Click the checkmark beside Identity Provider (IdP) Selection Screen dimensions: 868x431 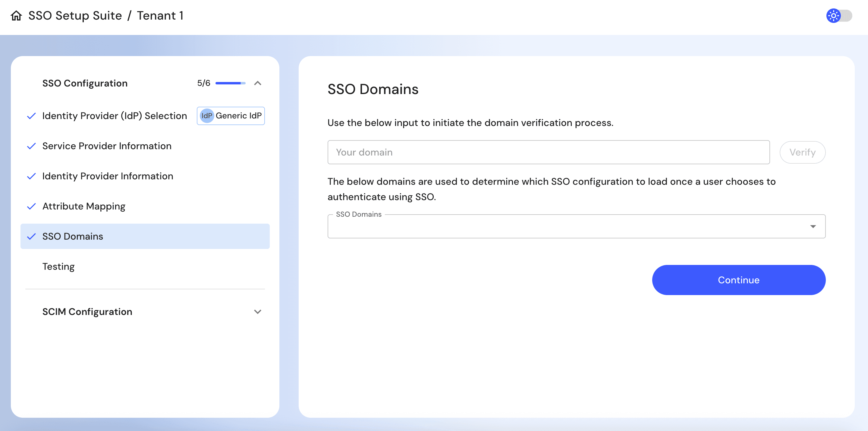pos(31,115)
